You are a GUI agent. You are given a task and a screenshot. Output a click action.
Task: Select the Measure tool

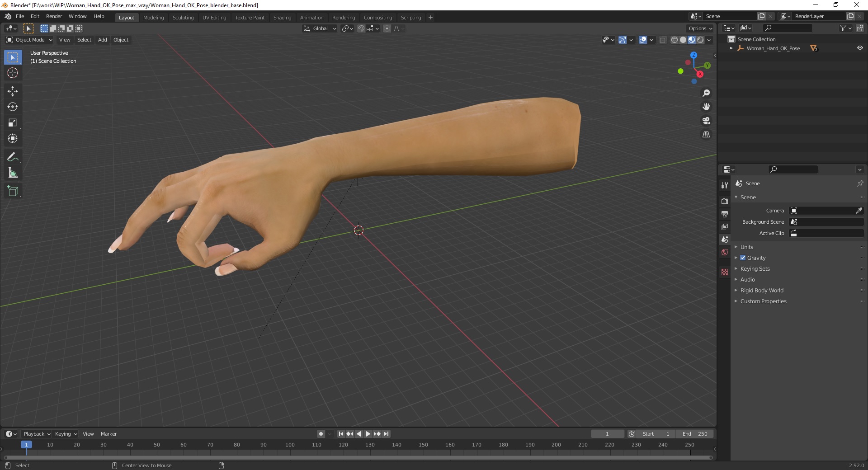pyautogui.click(x=13, y=173)
